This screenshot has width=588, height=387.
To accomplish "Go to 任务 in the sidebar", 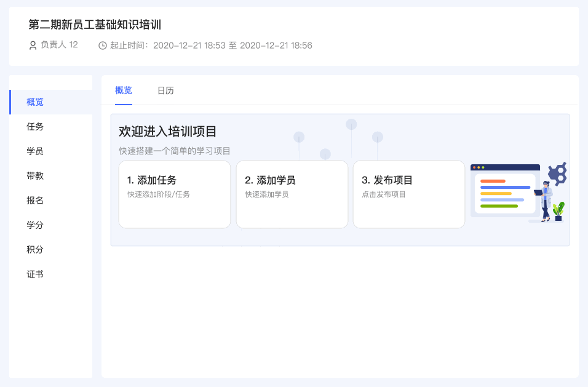I will point(35,127).
